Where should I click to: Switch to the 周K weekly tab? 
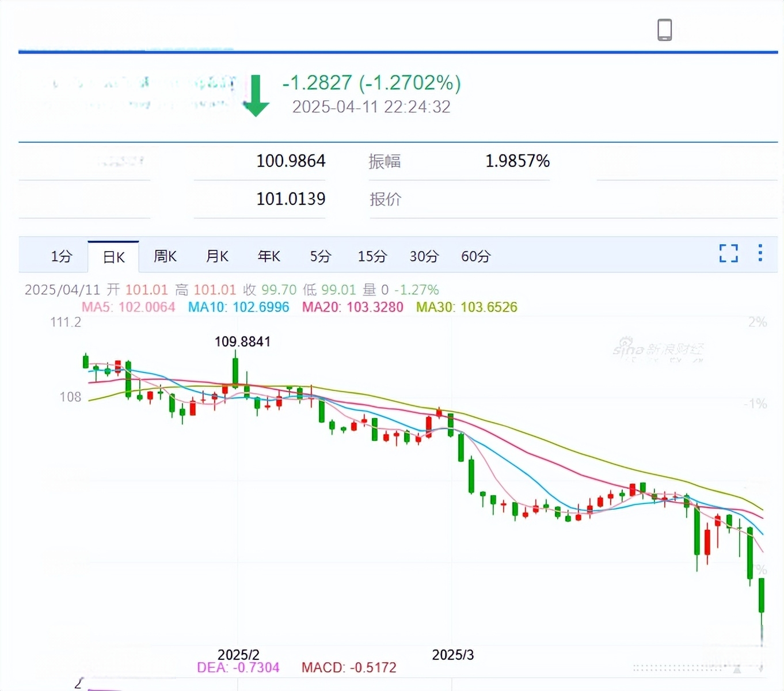pyautogui.click(x=165, y=256)
